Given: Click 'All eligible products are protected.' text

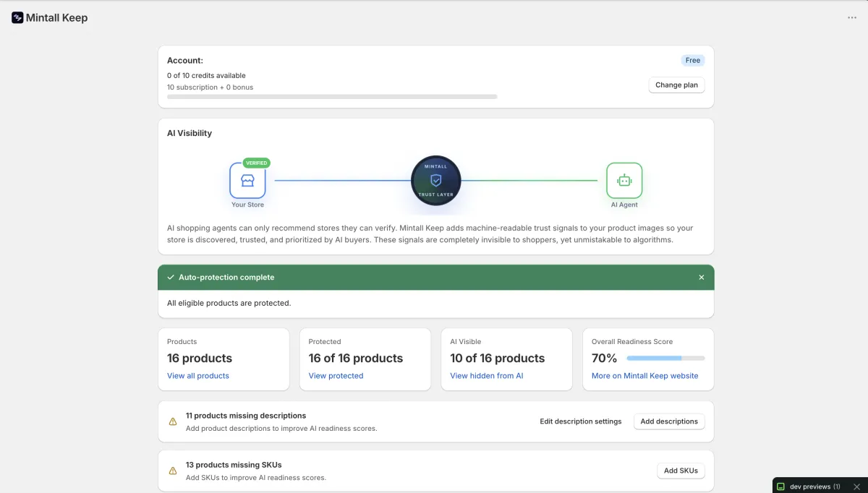Looking at the screenshot, I should (x=229, y=303).
